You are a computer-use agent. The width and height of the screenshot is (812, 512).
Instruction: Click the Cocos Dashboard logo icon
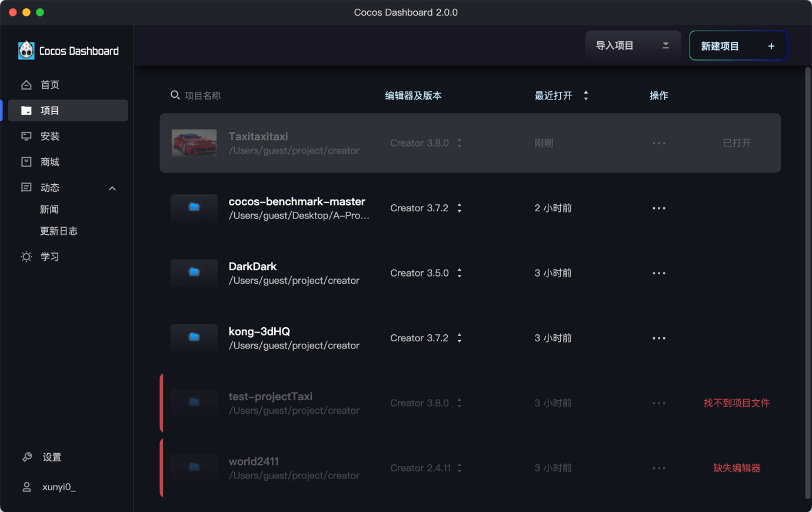point(26,50)
